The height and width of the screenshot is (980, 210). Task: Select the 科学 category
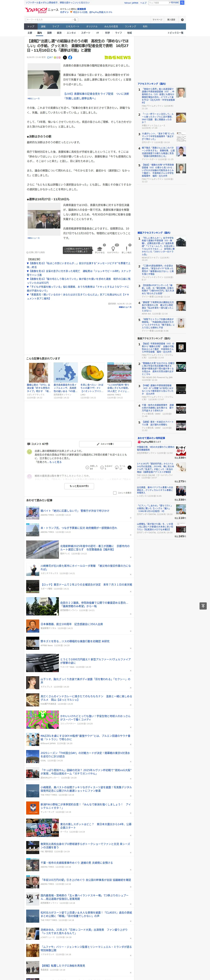[x=107, y=33]
